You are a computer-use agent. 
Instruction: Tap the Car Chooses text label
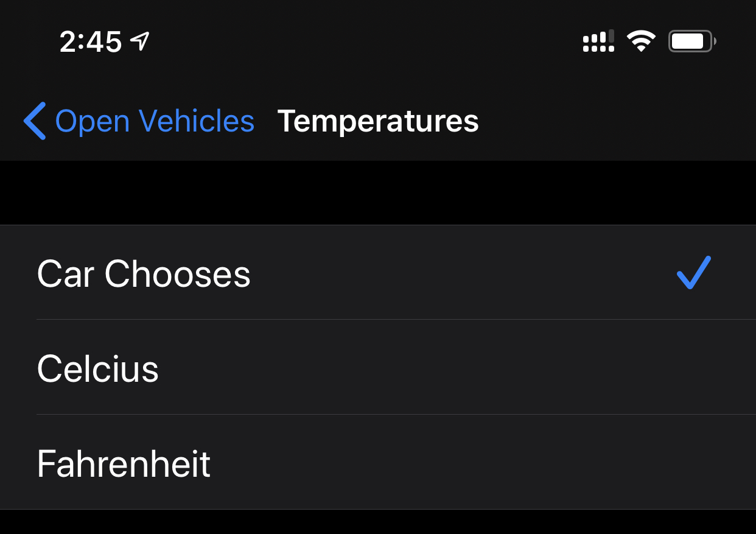144,274
